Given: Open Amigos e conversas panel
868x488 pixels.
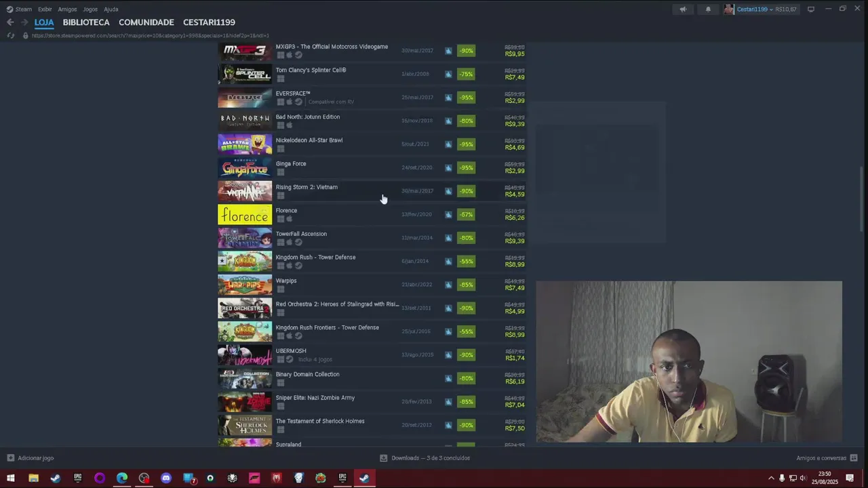Looking at the screenshot, I should tap(827, 458).
